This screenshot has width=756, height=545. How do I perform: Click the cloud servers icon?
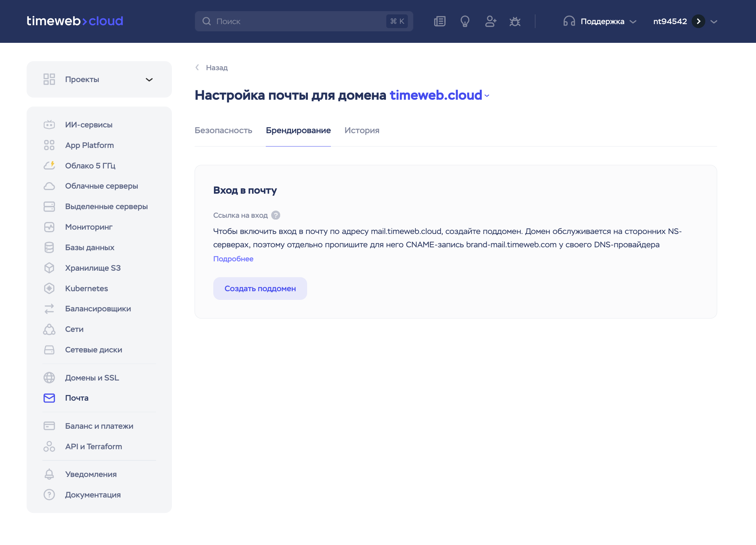pyautogui.click(x=49, y=186)
